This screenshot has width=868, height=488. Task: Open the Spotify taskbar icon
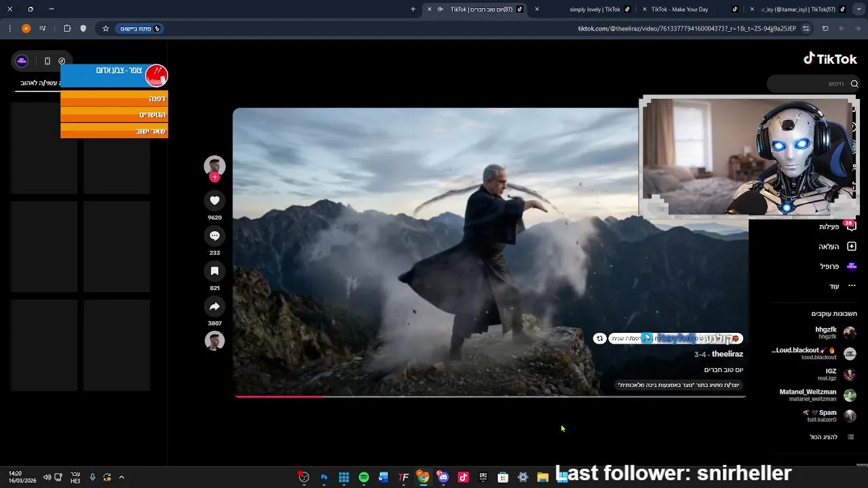tap(363, 477)
